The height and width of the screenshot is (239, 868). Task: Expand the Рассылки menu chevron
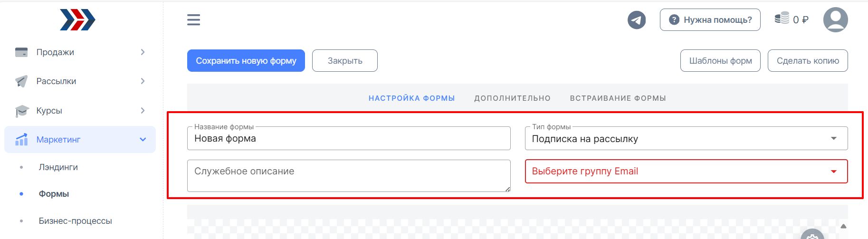143,81
